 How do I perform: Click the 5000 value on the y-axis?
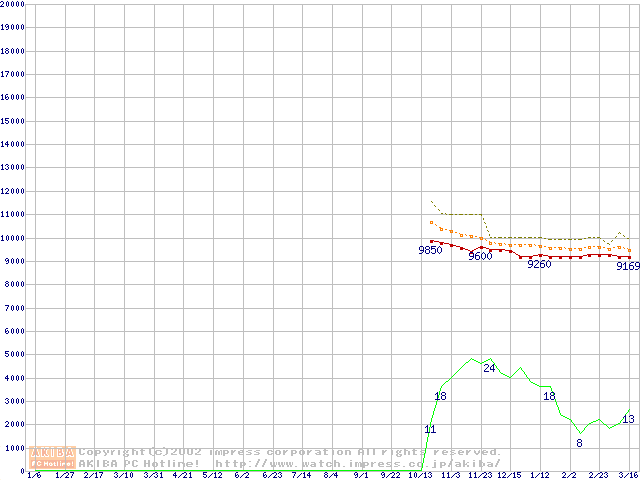pos(12,355)
